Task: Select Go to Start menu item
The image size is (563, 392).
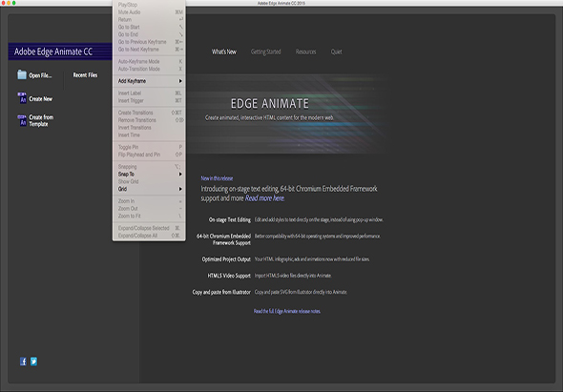Action: click(x=149, y=28)
